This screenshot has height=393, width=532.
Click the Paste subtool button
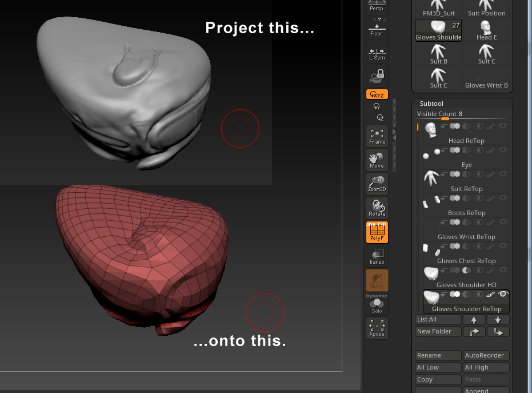tap(486, 379)
